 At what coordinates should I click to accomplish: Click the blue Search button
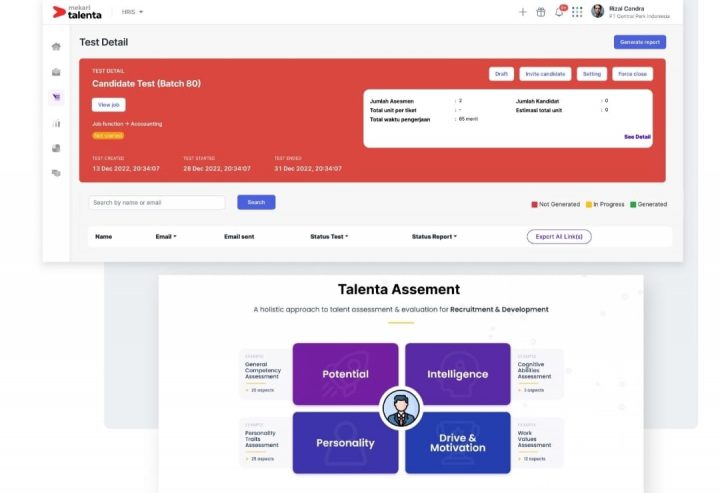coord(256,202)
